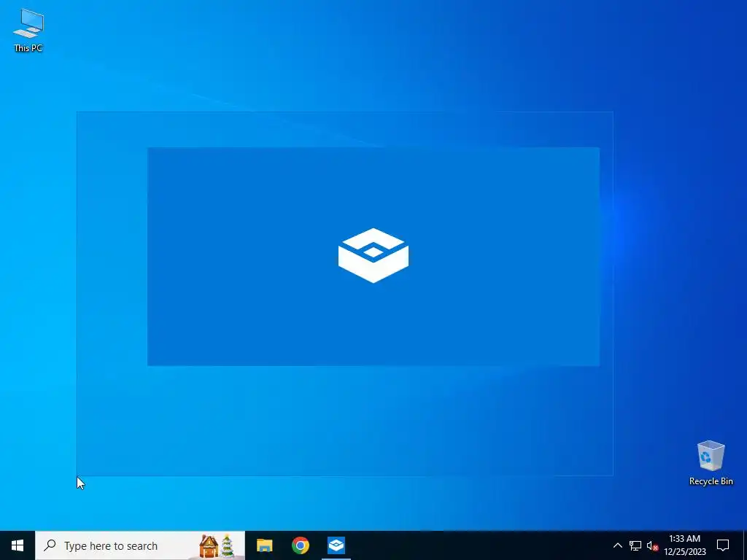This screenshot has width=747, height=560.
Task: Click the Show desktop strip at the taskbar end
Action: [x=745, y=545]
